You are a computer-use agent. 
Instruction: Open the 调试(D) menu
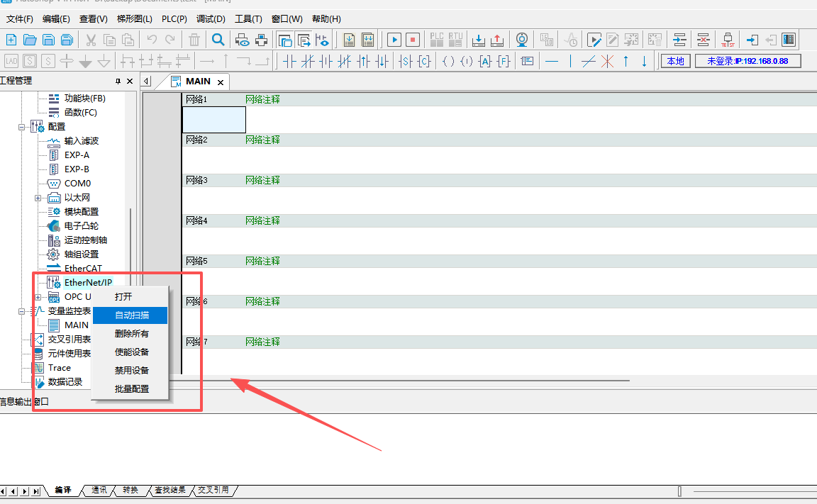(x=211, y=18)
